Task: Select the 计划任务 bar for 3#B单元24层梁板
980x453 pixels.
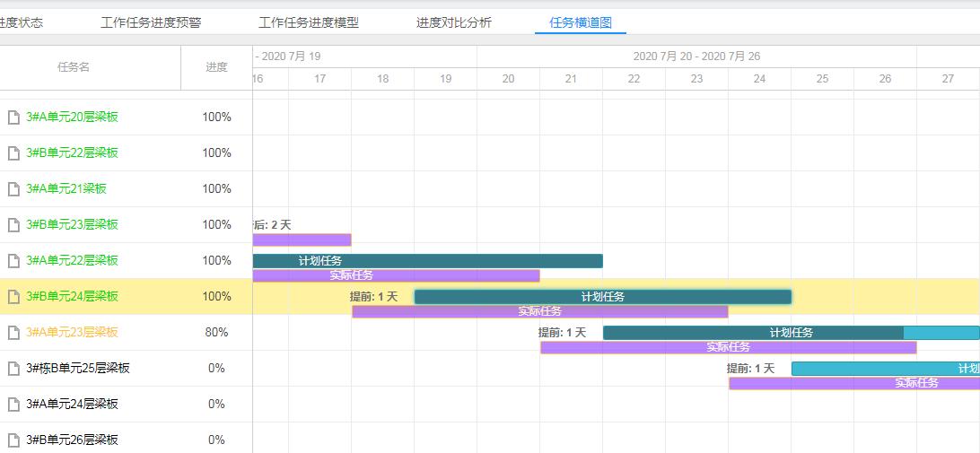Action: (x=602, y=297)
